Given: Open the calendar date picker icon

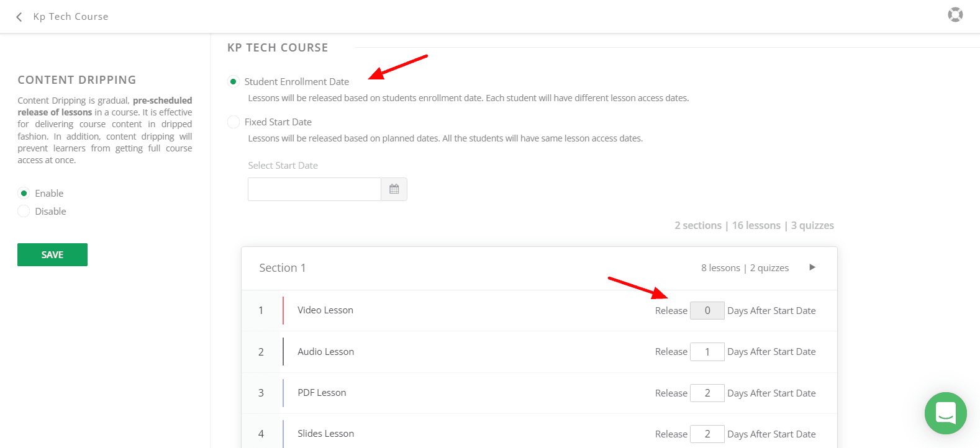Looking at the screenshot, I should click(394, 189).
